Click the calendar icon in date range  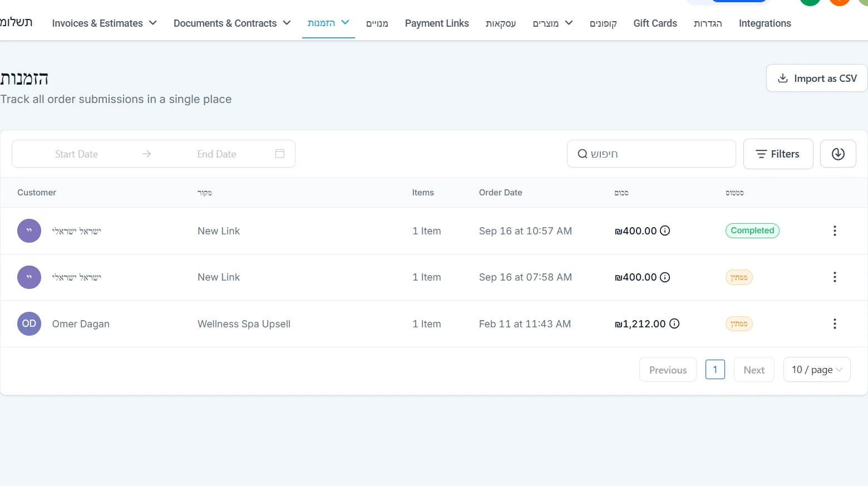[x=280, y=154]
